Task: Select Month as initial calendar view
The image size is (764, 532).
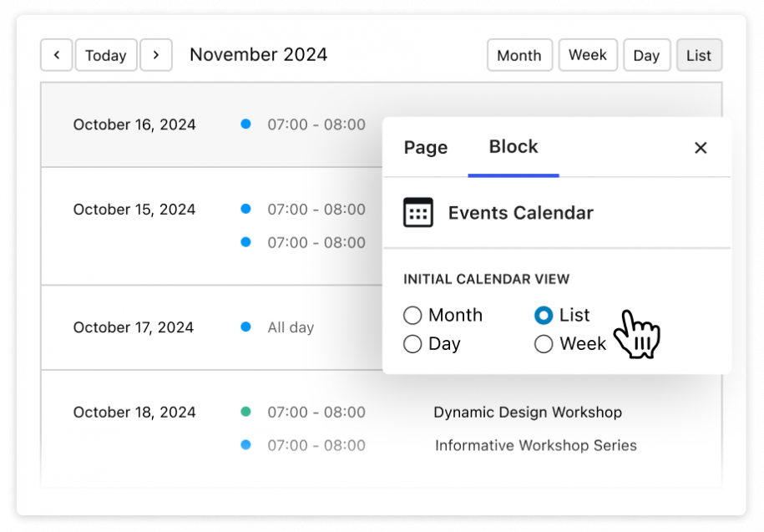Action: click(x=412, y=315)
